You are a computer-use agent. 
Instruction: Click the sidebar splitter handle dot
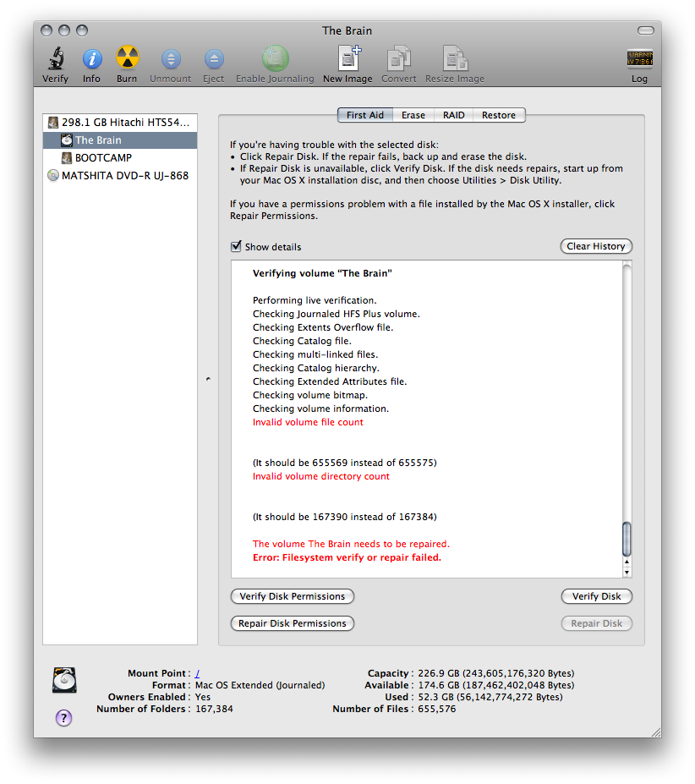pos(208,379)
